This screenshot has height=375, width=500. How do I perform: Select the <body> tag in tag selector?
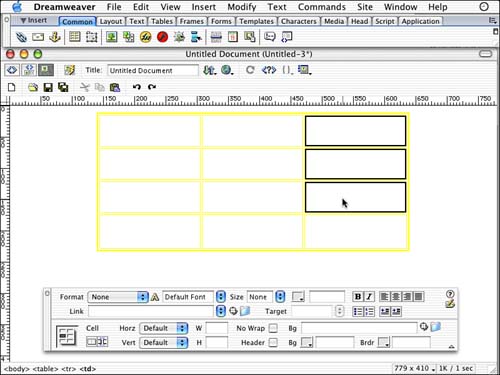click(x=17, y=369)
